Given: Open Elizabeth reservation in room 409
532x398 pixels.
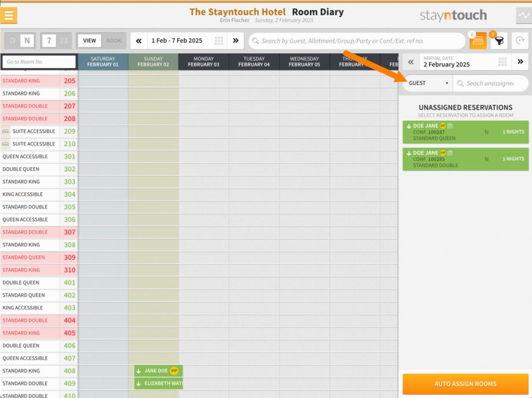Looking at the screenshot, I should pos(158,384).
